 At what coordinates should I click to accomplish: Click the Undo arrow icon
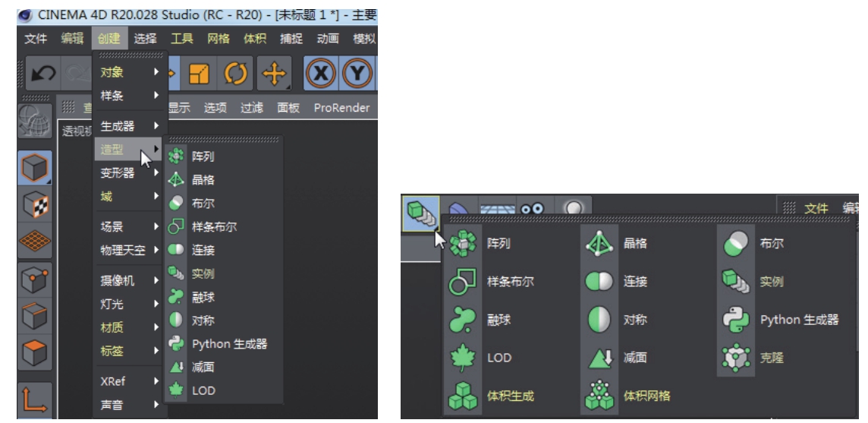(42, 73)
